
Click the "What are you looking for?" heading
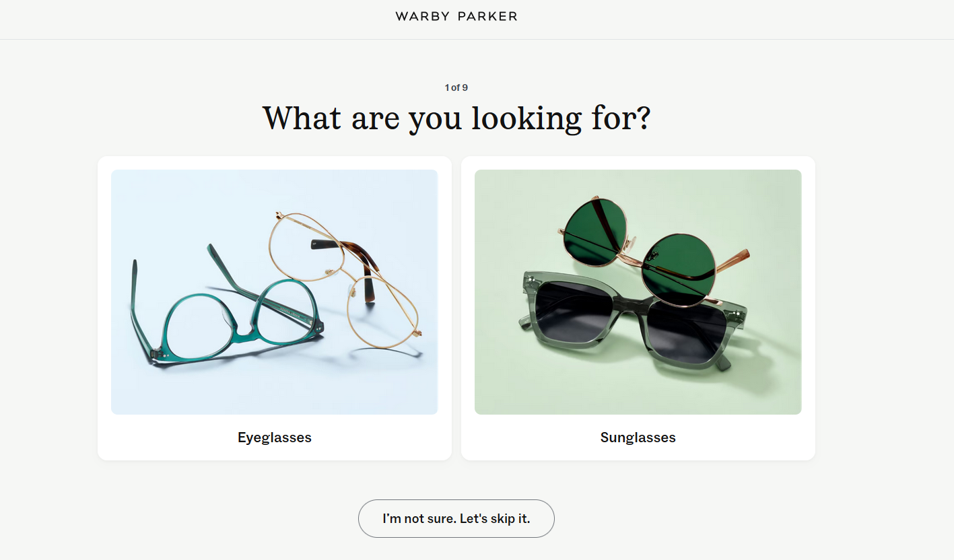456,118
